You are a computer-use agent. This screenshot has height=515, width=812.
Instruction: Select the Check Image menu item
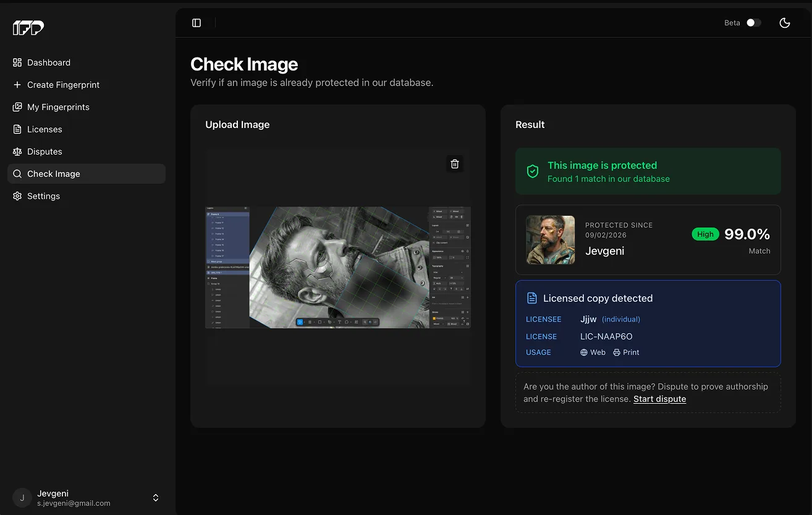pyautogui.click(x=87, y=174)
